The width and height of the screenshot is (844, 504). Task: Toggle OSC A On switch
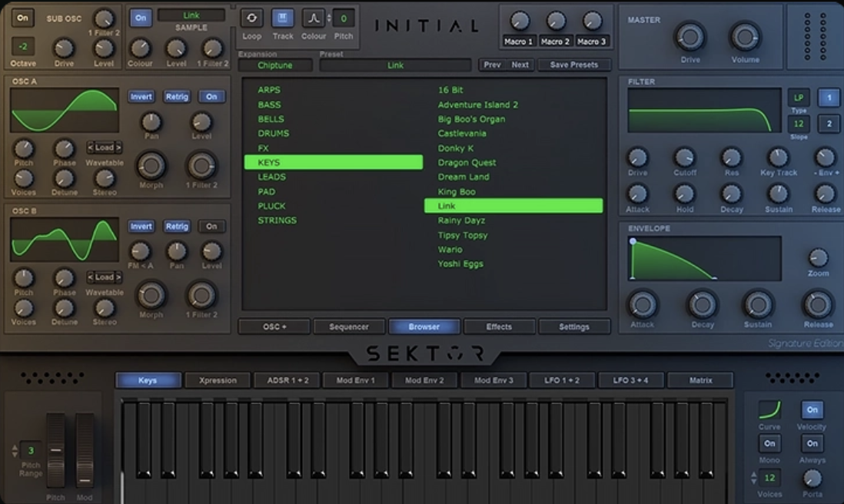point(211,97)
